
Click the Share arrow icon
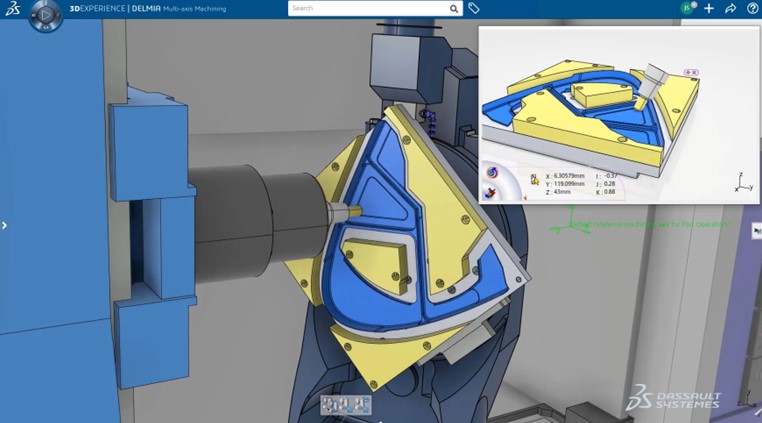(730, 8)
